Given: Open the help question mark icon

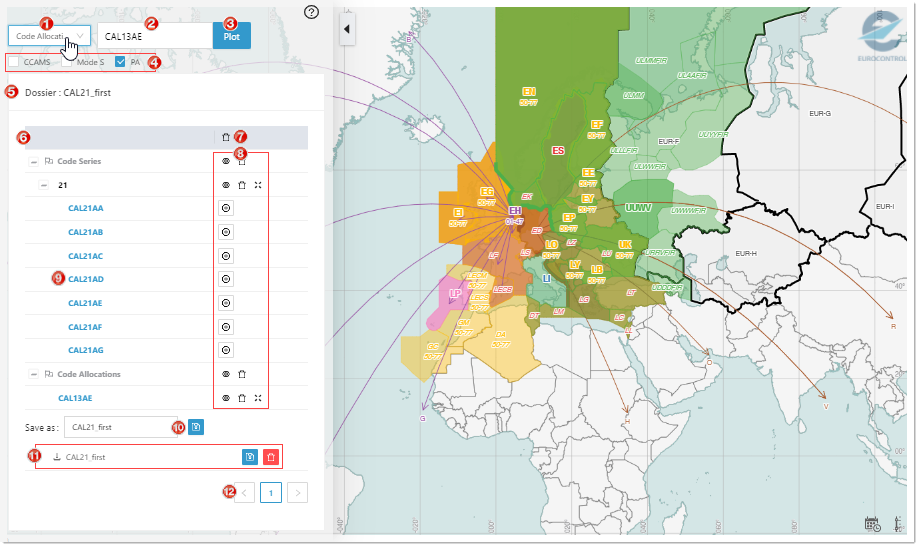Looking at the screenshot, I should 312,12.
